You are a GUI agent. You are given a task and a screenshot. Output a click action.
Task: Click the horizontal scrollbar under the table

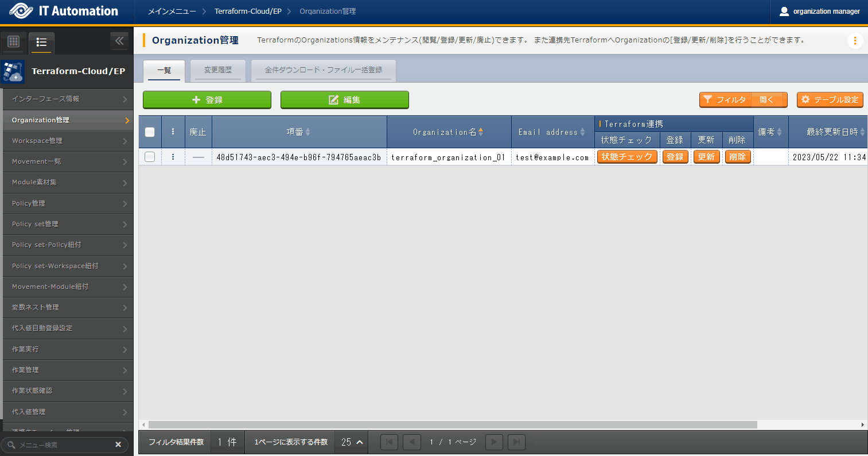click(x=452, y=424)
